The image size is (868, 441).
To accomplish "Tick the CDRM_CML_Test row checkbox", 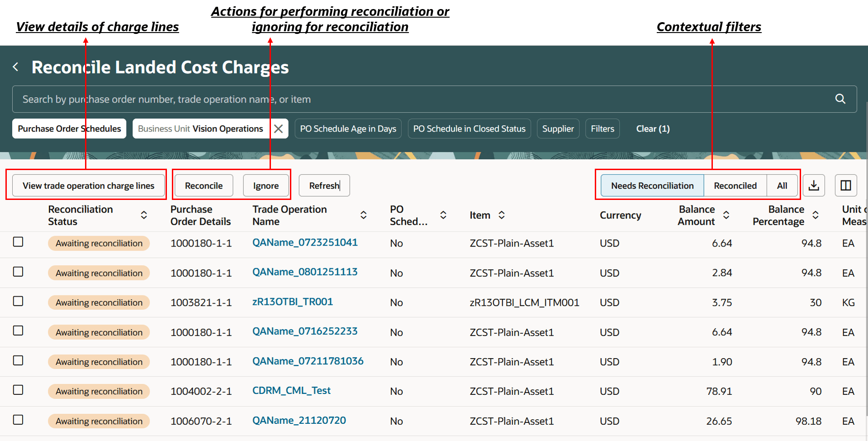I will (18, 390).
